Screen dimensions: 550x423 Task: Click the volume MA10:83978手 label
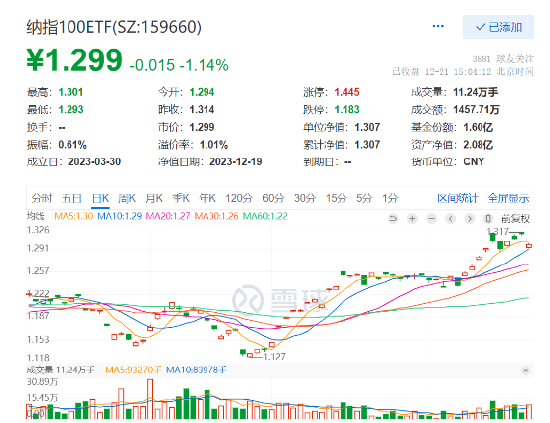pos(196,370)
